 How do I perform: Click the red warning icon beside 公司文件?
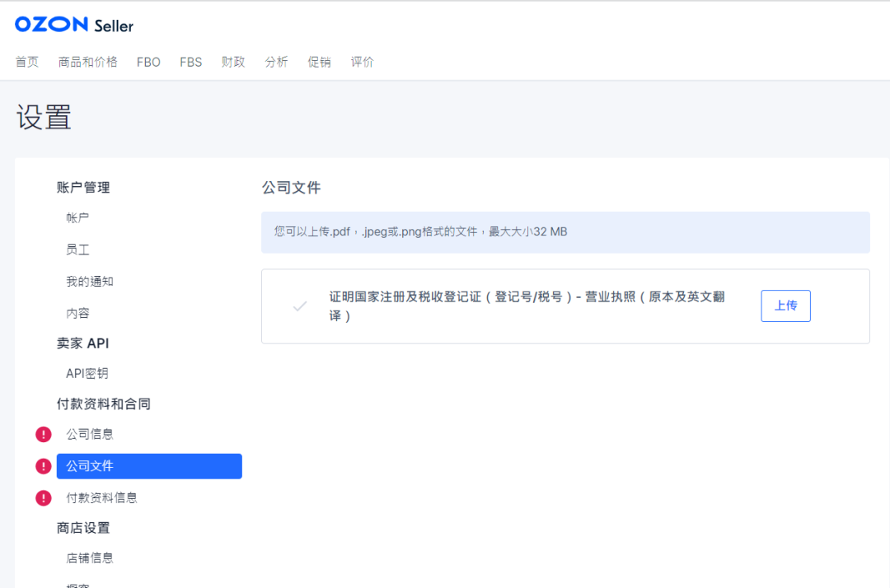click(43, 465)
